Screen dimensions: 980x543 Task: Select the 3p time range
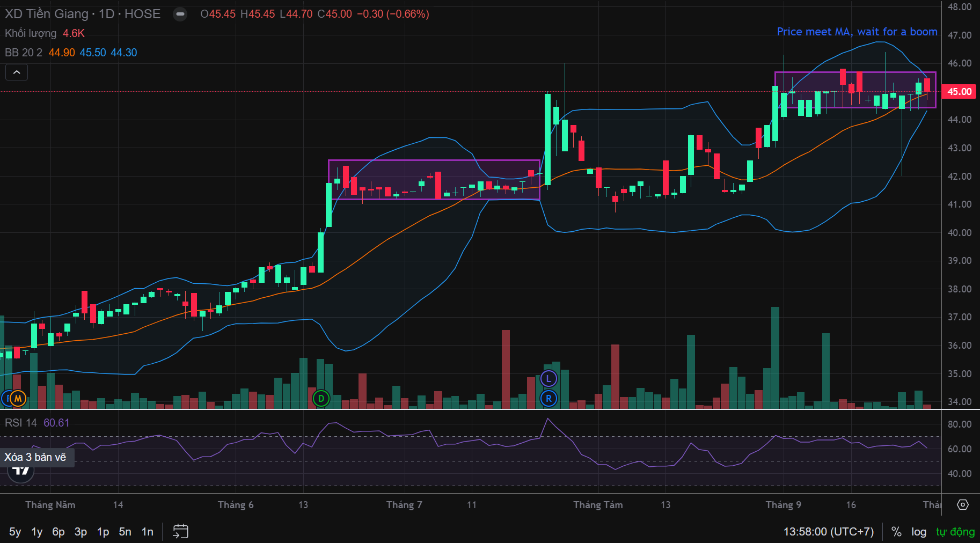pos(81,532)
